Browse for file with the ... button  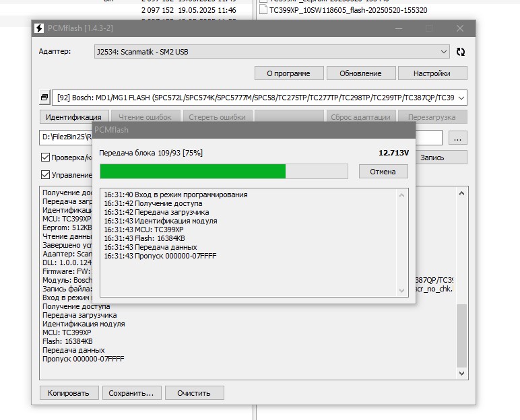[457, 137]
